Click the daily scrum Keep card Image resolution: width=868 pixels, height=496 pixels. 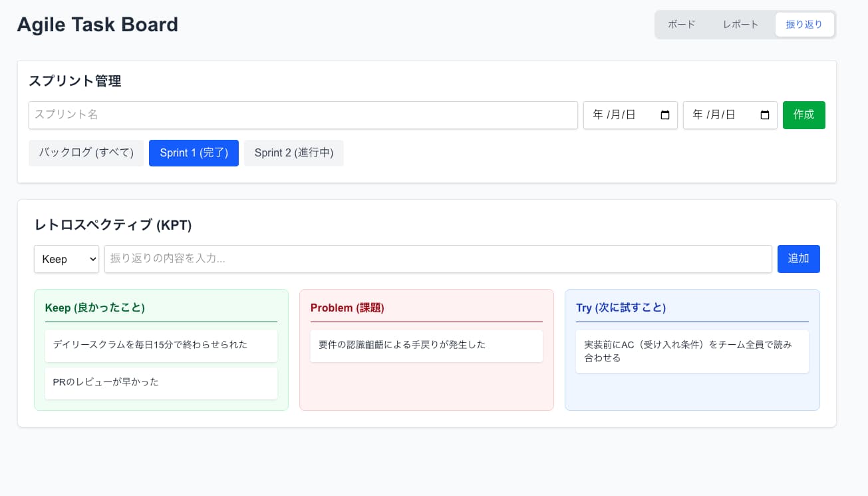pyautogui.click(x=161, y=346)
